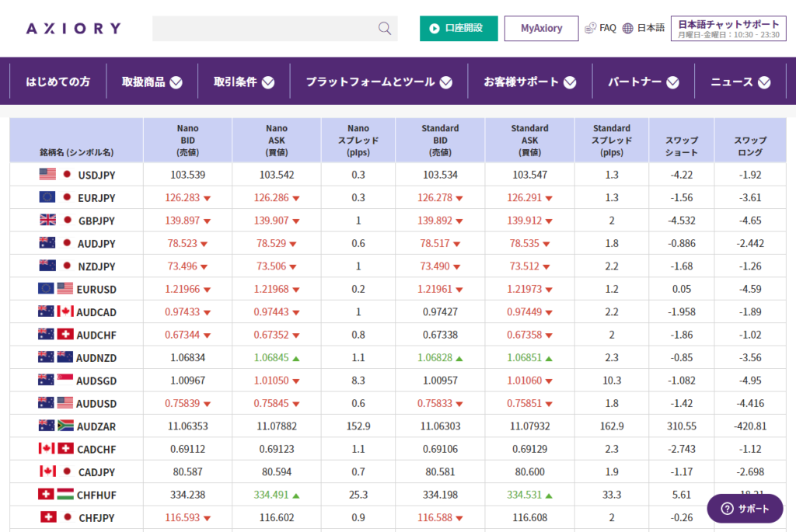Expand the パートナー menu chevron
The width and height of the screenshot is (796, 532).
(x=672, y=82)
